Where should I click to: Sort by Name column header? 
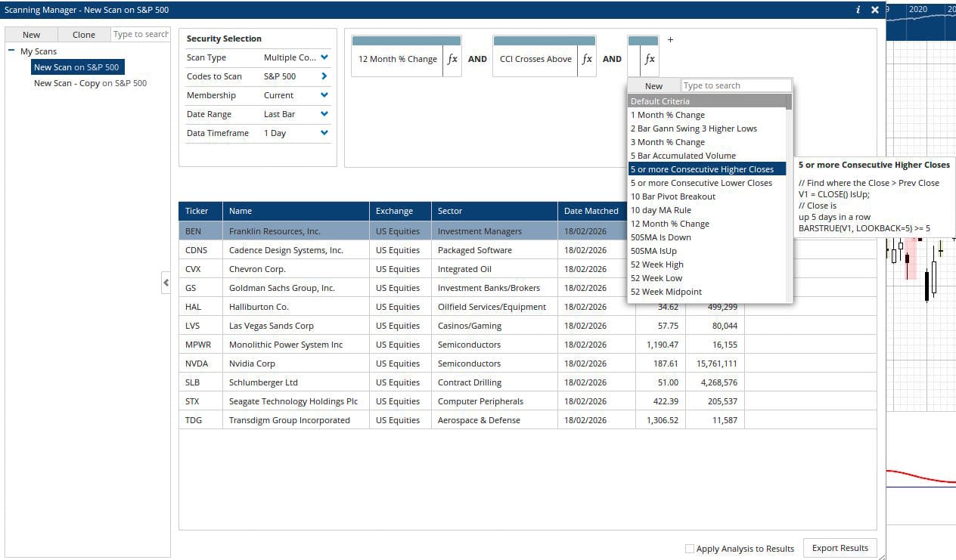296,211
